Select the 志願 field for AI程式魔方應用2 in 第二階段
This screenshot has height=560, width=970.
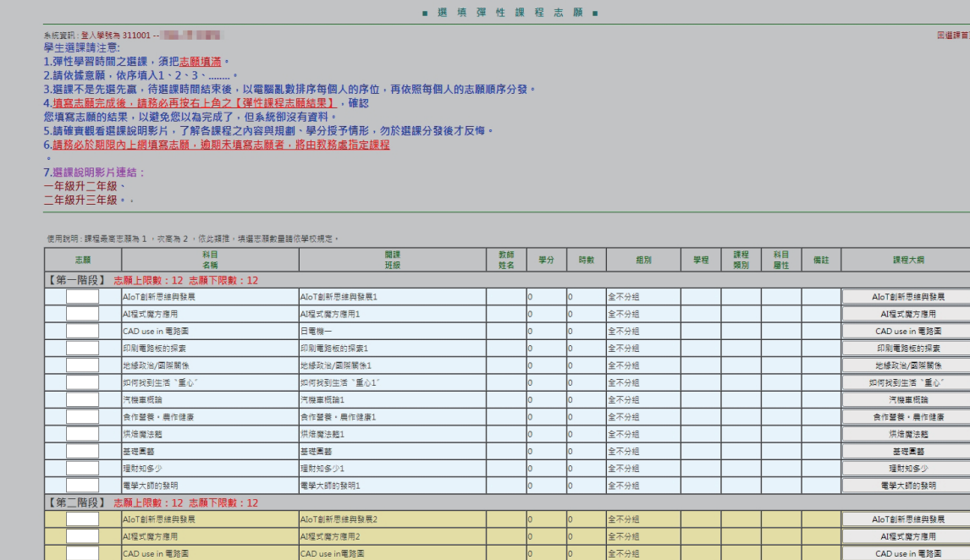click(x=82, y=536)
